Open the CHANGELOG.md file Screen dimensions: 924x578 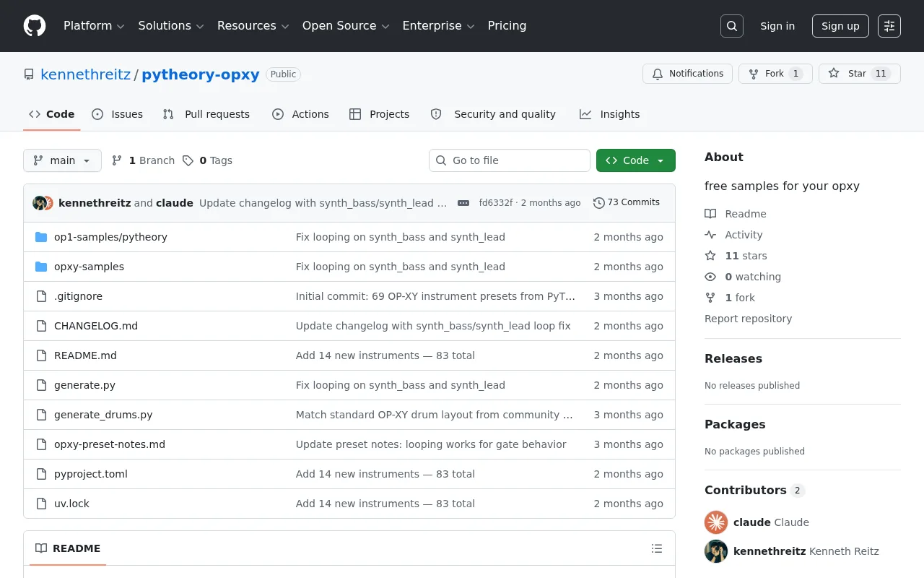pyautogui.click(x=96, y=326)
